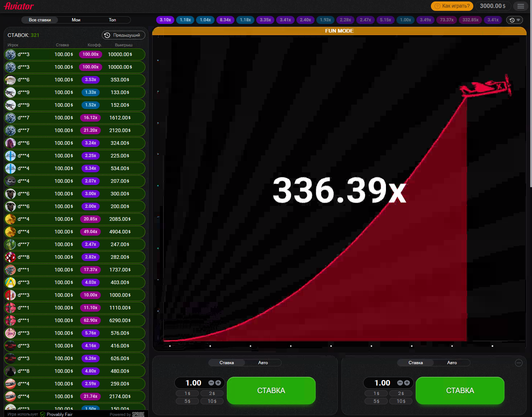Click the minus stepper in right bet panel

point(400,383)
